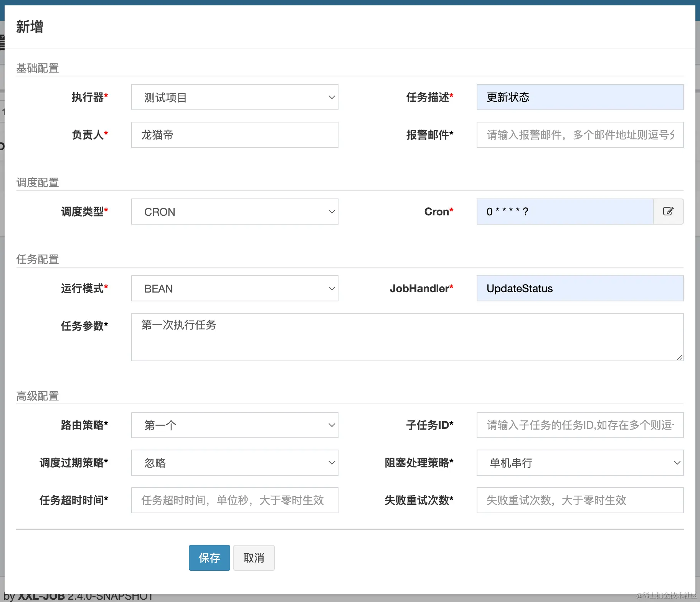This screenshot has width=700, height=602.
Task: Click the 基础配置 section heading
Action: [x=38, y=68]
